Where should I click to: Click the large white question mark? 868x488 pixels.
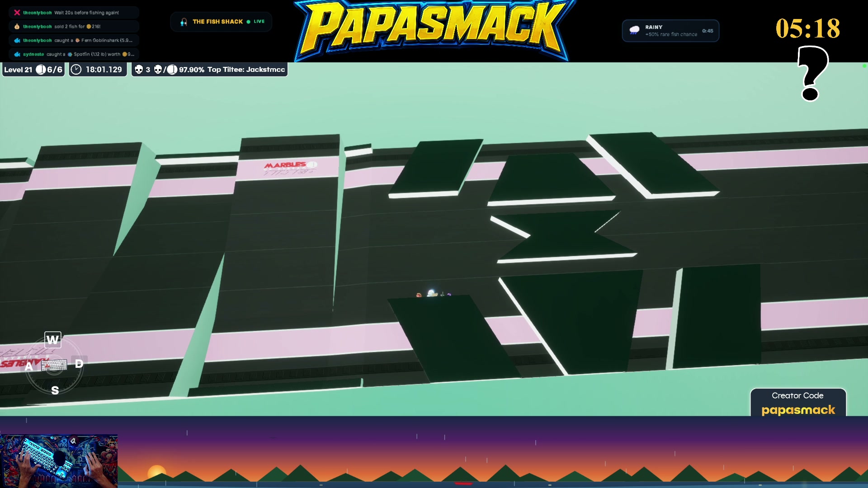click(812, 74)
